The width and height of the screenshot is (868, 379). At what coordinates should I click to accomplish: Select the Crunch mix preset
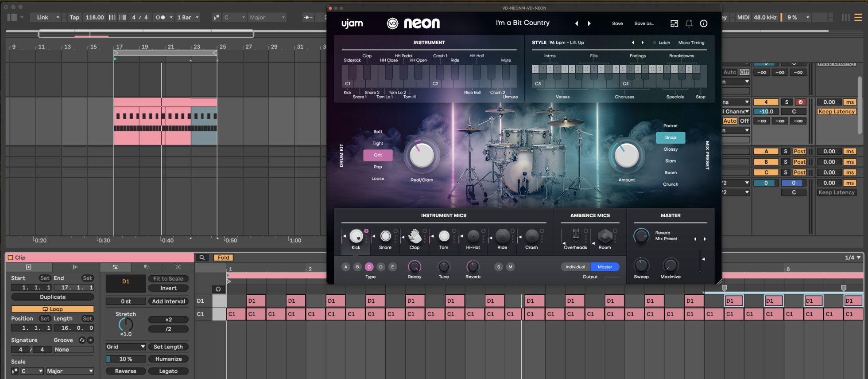click(x=670, y=184)
